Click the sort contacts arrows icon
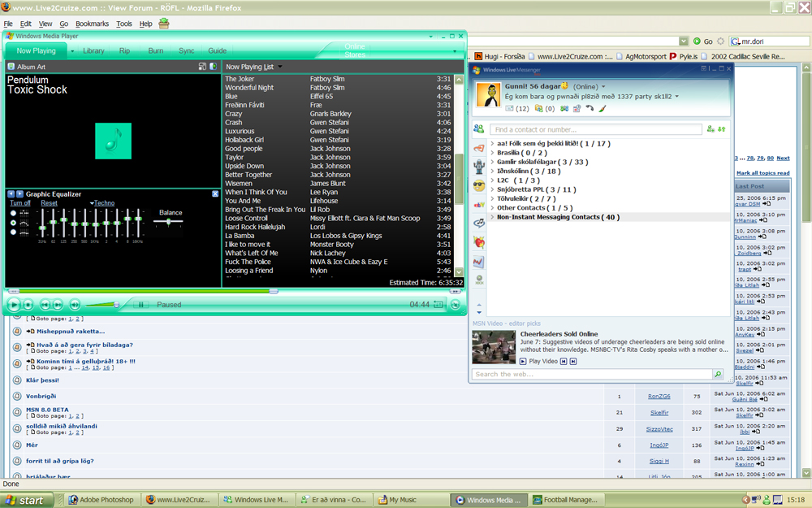Screen dimensions: 812x508 (x=721, y=129)
